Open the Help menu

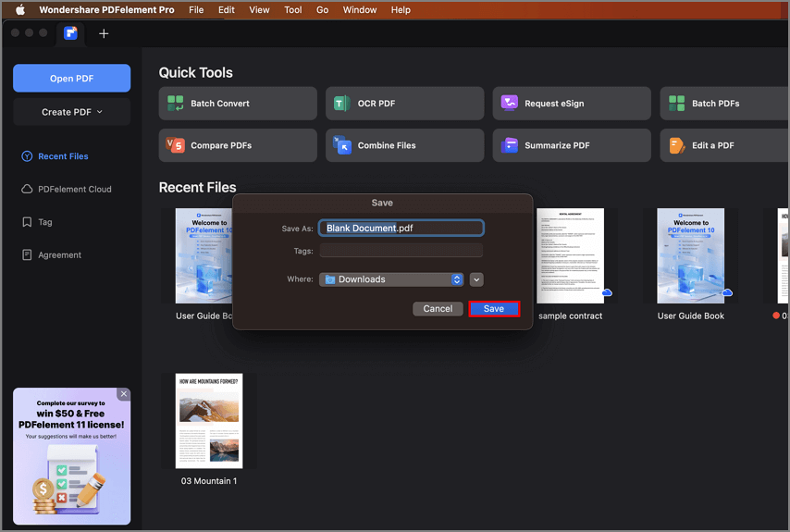coord(401,9)
